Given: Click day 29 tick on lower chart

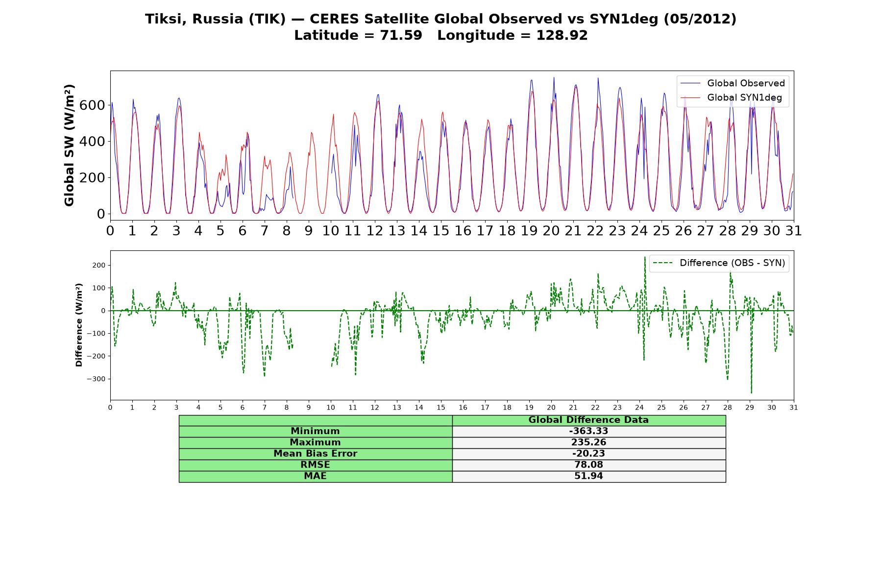Looking at the screenshot, I should [750, 408].
